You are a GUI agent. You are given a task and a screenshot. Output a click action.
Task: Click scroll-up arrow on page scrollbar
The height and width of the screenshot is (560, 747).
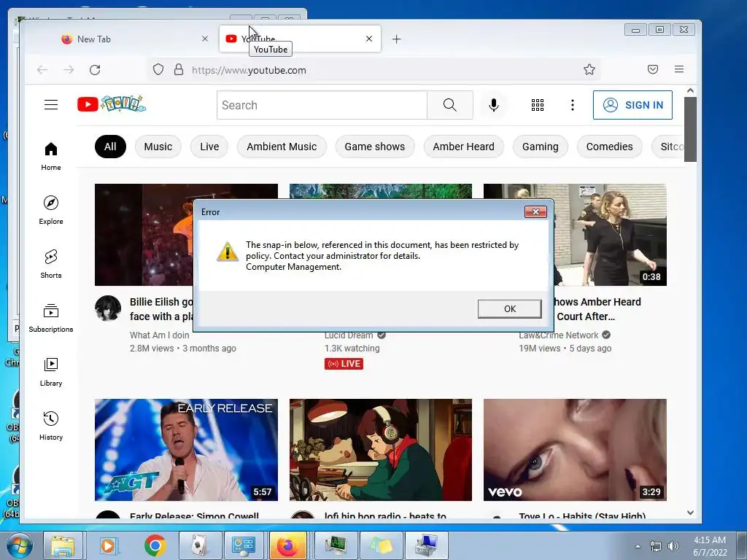pyautogui.click(x=690, y=90)
